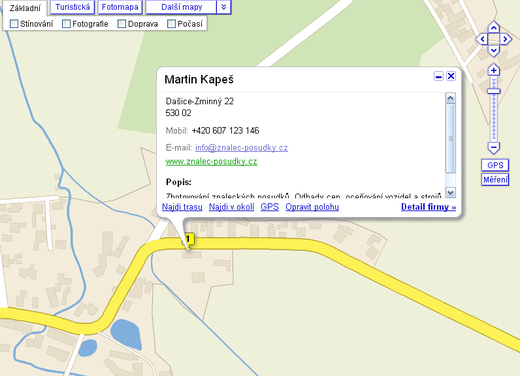Pan map up with the arrow

click(494, 28)
